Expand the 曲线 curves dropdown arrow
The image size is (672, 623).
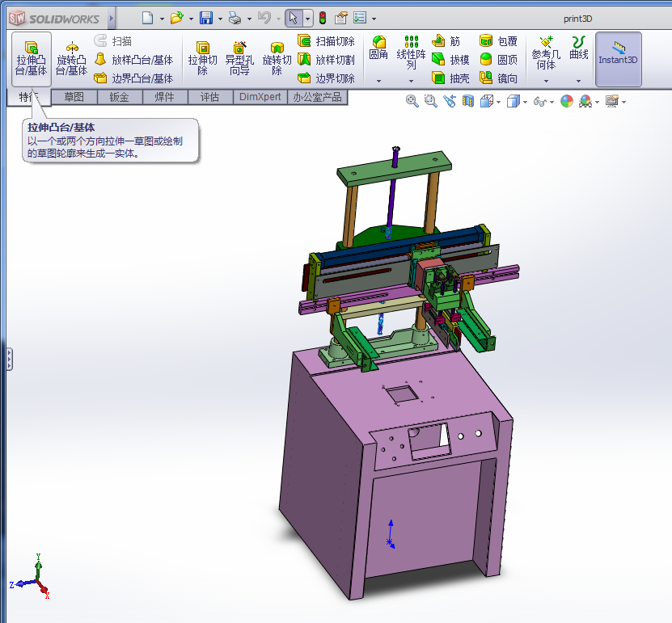click(578, 81)
